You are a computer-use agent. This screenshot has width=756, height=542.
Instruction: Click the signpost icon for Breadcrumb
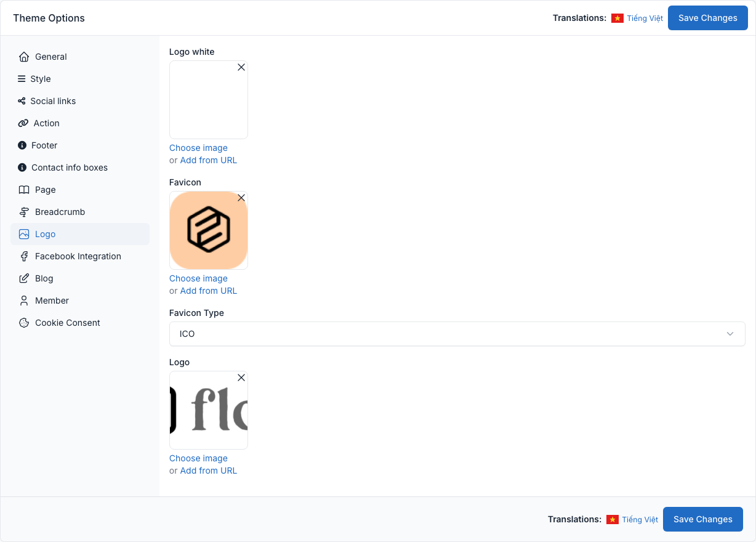(x=24, y=212)
